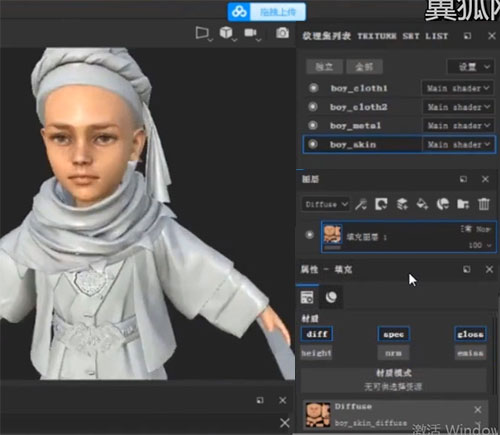Viewport: 500px width, 435px height.
Task: Toggle the emiss channel button
Action: (470, 353)
